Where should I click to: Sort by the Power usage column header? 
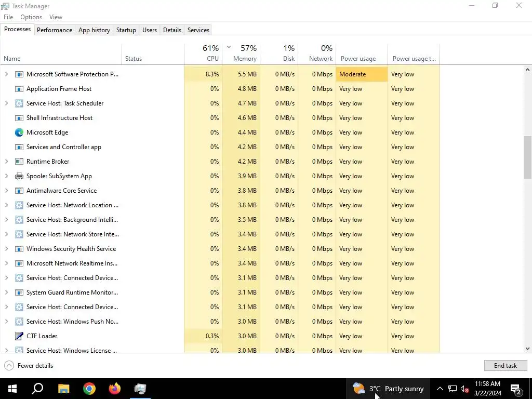click(x=362, y=54)
